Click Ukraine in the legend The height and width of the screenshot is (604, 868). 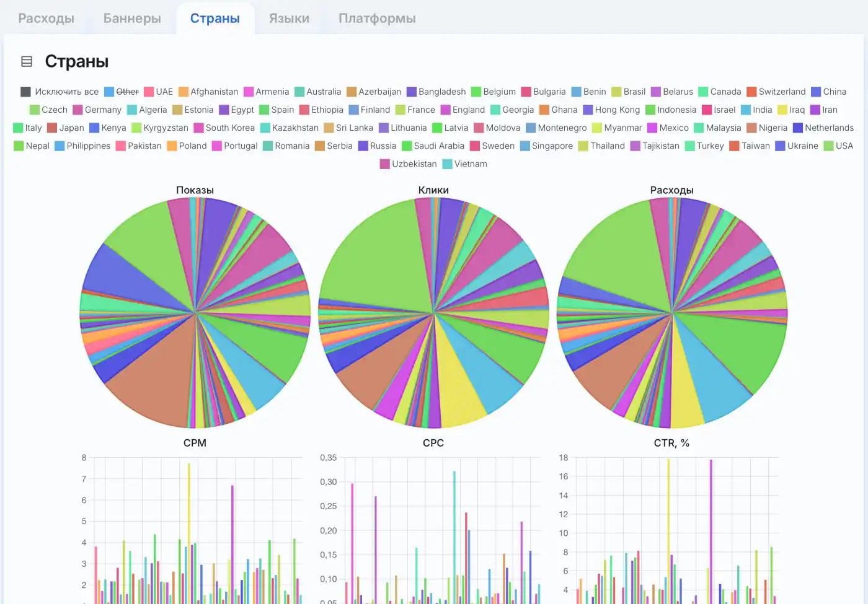coord(797,146)
